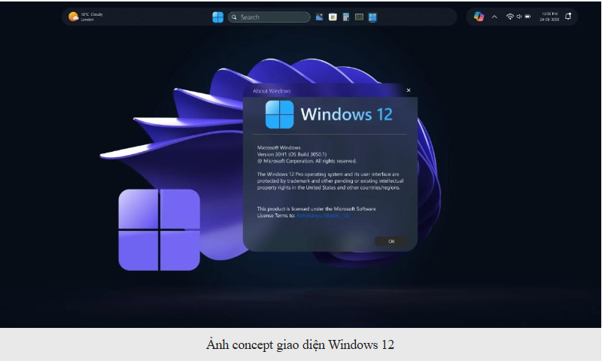Close the About Windows dialog
The height and width of the screenshot is (364, 602).
[409, 90]
